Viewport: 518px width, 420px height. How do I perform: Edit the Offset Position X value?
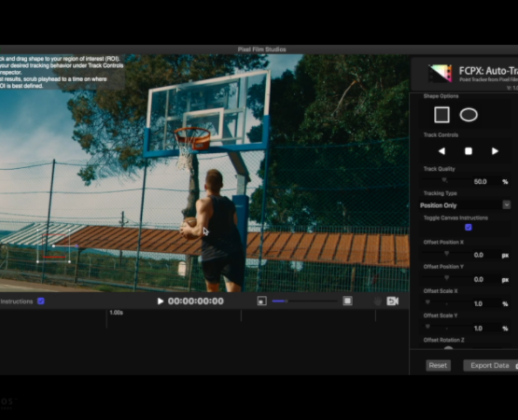(479, 255)
